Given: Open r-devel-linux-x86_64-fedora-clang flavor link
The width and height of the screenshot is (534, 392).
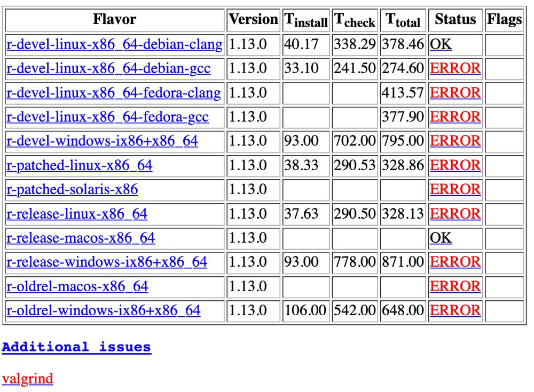Looking at the screenshot, I should (x=113, y=93).
